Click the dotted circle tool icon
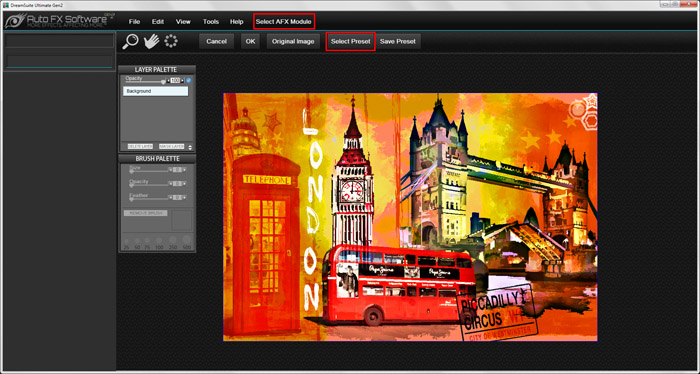The width and height of the screenshot is (700, 374). coord(171,41)
